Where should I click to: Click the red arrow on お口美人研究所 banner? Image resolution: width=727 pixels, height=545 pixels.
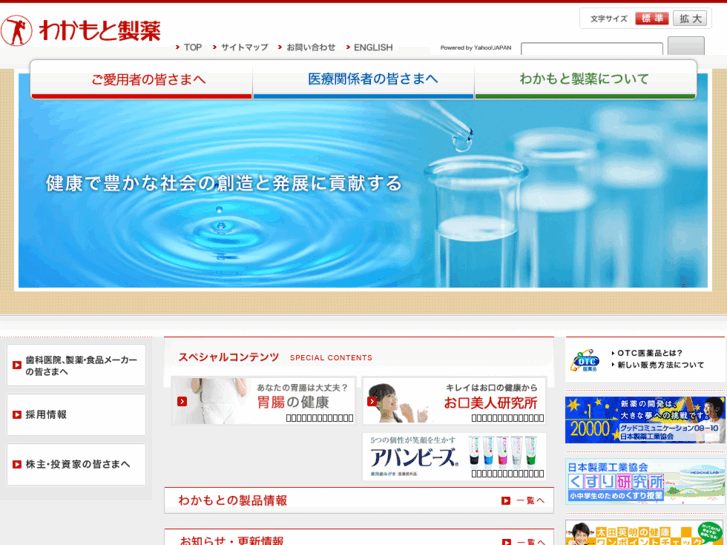[372, 401]
